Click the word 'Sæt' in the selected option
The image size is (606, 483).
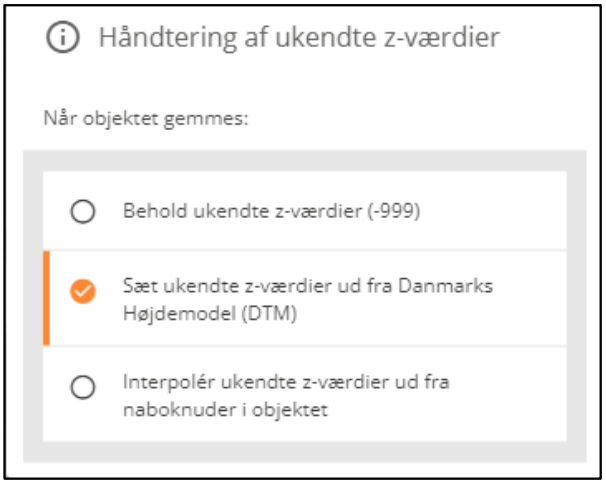point(137,286)
